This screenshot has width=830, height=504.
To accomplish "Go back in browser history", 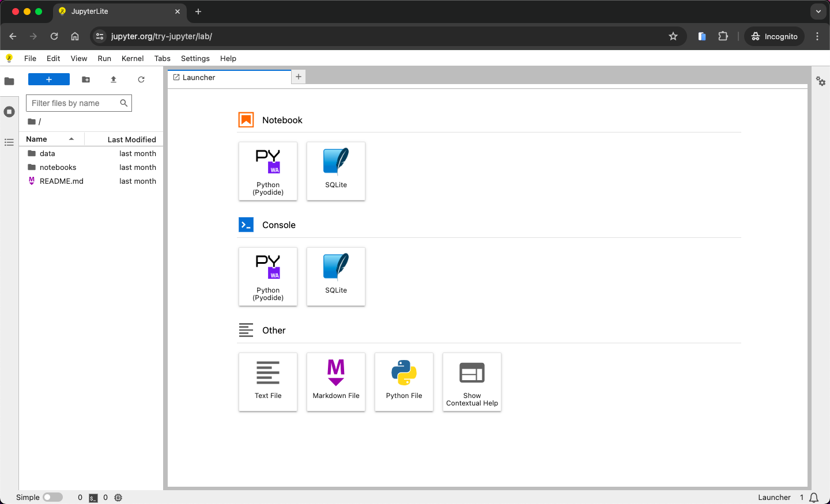I will click(13, 36).
